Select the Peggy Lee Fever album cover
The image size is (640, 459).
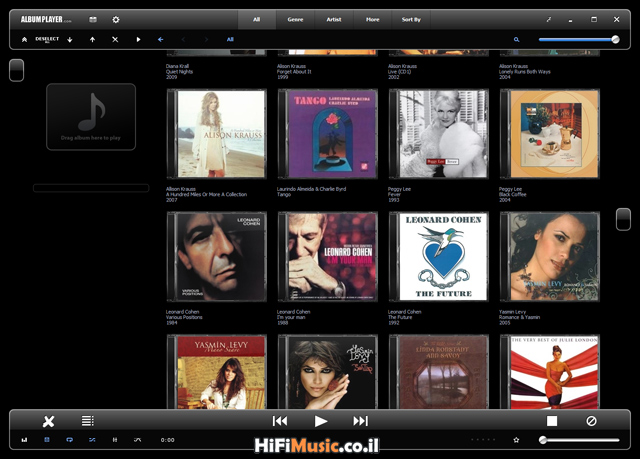click(x=439, y=134)
